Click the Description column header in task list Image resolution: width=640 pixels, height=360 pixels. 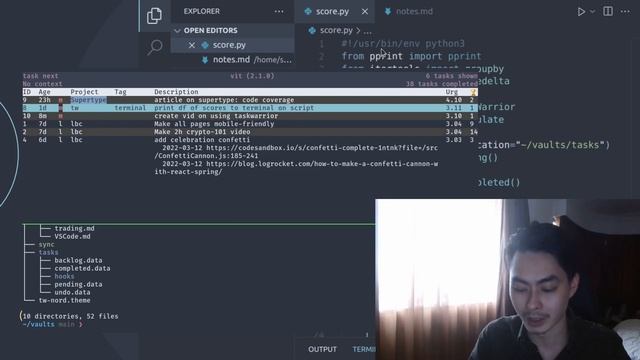coord(176,92)
